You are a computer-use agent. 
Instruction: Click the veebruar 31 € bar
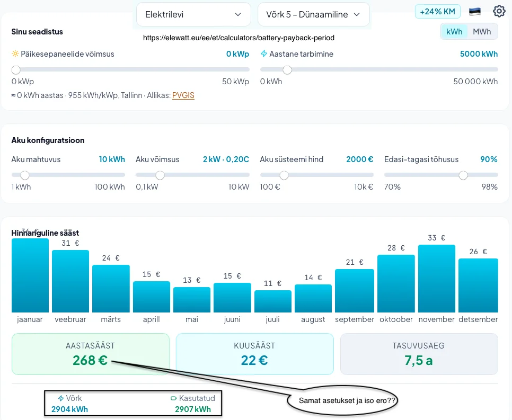tap(70, 281)
